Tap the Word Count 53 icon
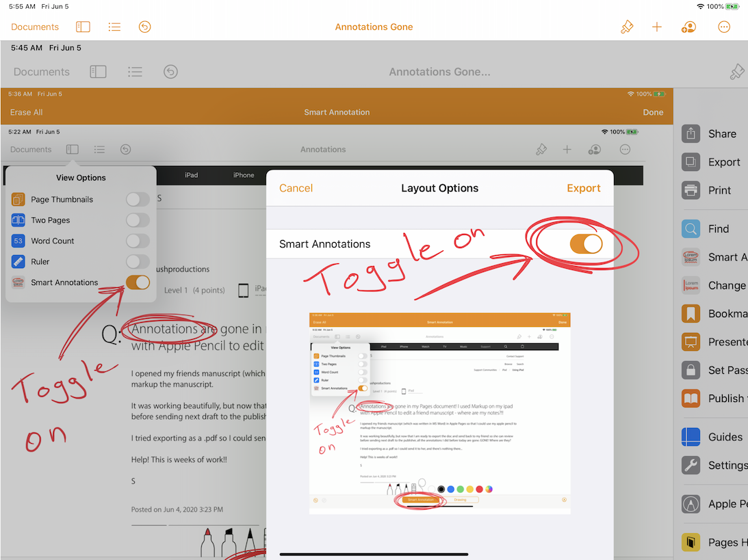 (x=18, y=241)
